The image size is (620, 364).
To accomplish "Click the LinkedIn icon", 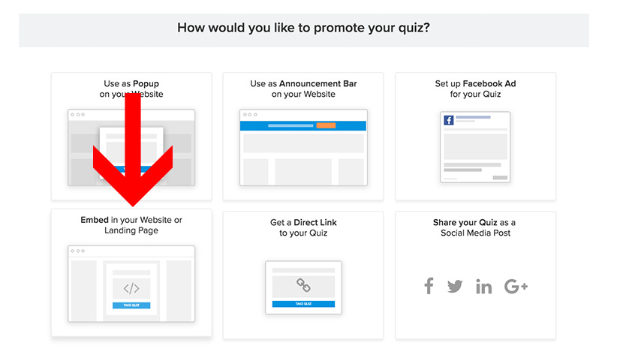I will point(483,287).
